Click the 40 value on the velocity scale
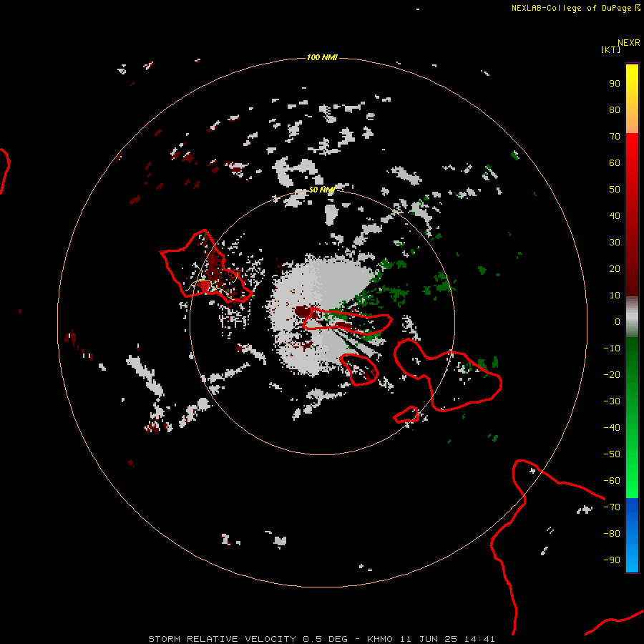Viewport: 644px width, 644px height. [x=615, y=216]
